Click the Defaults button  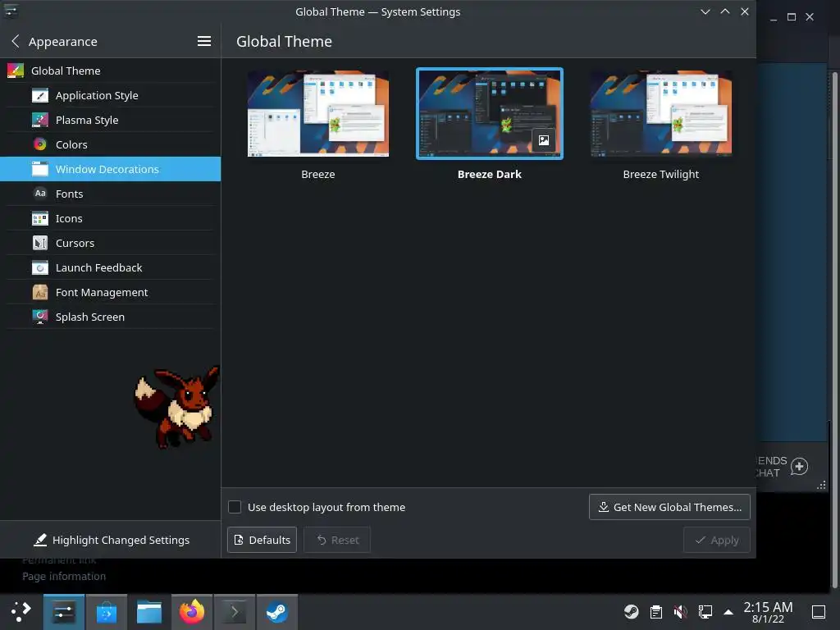click(262, 540)
